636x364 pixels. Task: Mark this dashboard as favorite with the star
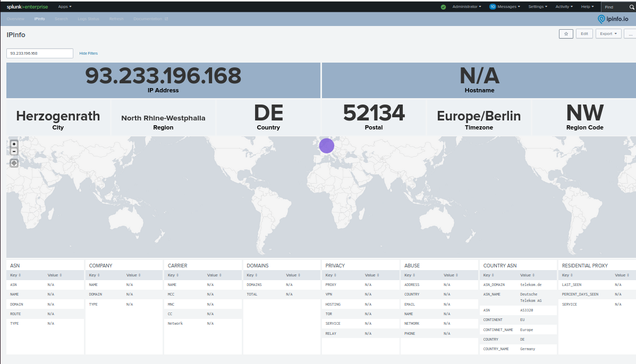tap(566, 33)
